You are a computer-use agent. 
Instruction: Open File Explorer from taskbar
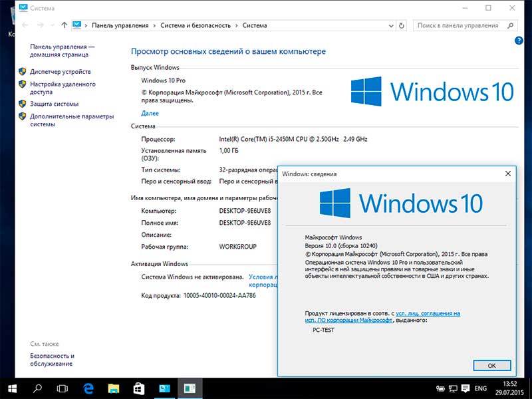114,388
